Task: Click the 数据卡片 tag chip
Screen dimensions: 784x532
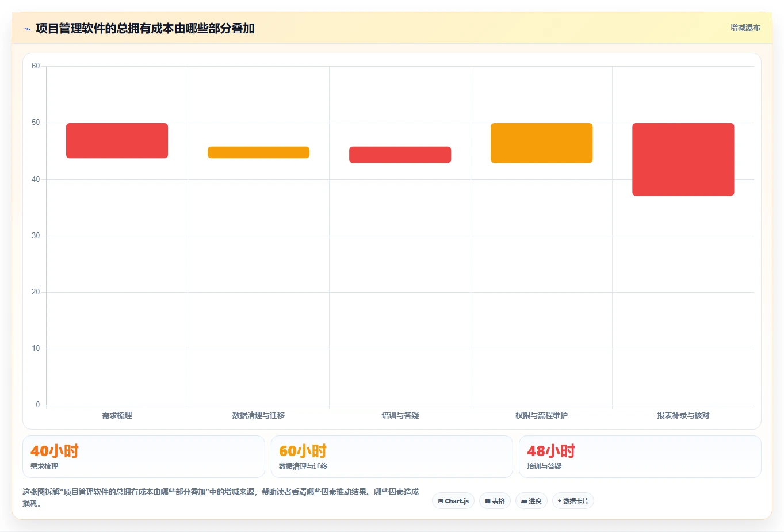Action: 573,501
